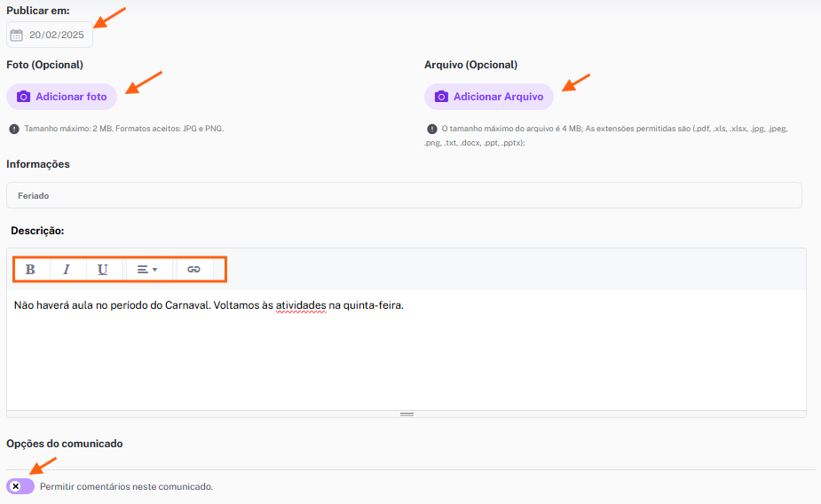
Task: Click the camera icon on Adicionar foto
Action: [x=24, y=97]
